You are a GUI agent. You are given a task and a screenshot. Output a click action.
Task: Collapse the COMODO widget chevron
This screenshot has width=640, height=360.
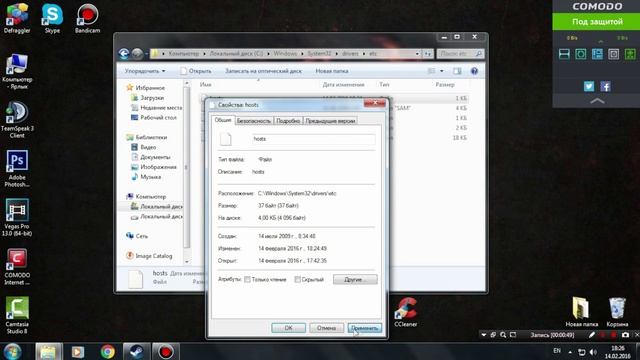coord(597,100)
